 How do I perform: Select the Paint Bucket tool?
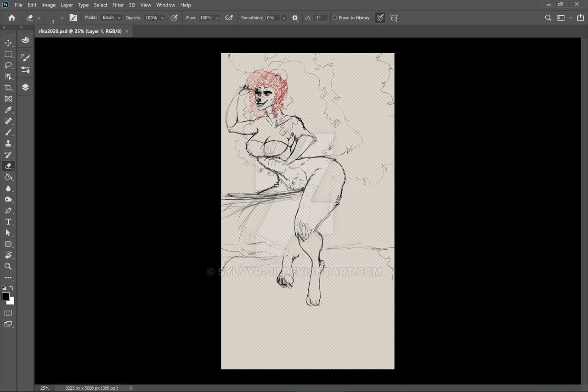8,177
